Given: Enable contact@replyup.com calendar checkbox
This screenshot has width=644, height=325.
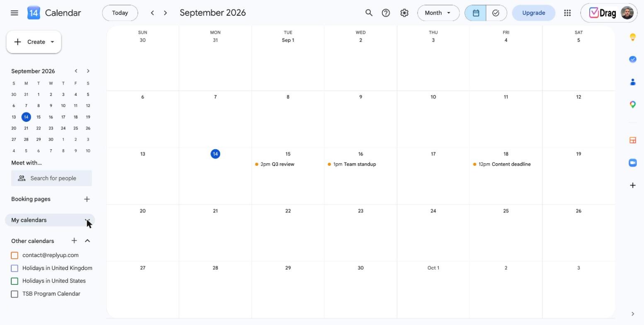Looking at the screenshot, I should pos(15,255).
